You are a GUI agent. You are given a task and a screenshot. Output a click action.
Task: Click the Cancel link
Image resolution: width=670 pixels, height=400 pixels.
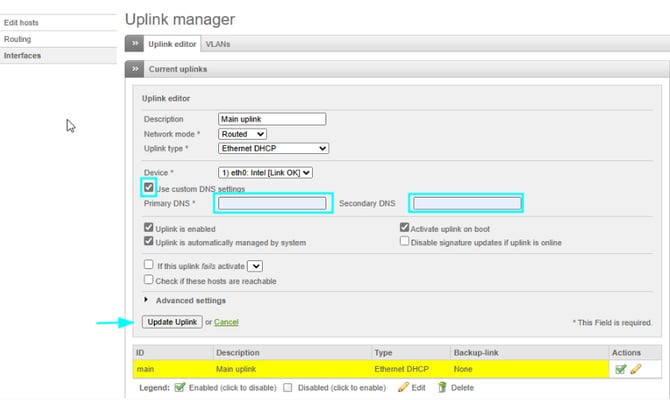pyautogui.click(x=226, y=322)
